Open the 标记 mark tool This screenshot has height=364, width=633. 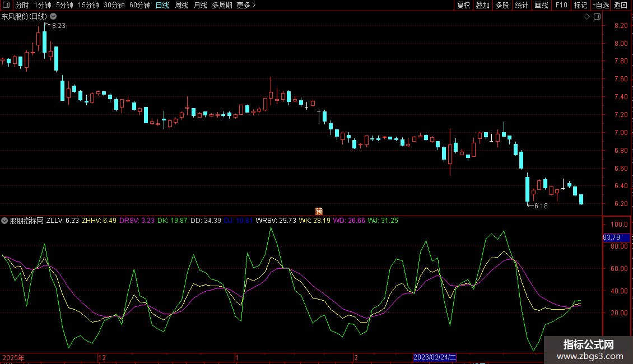tap(580, 5)
